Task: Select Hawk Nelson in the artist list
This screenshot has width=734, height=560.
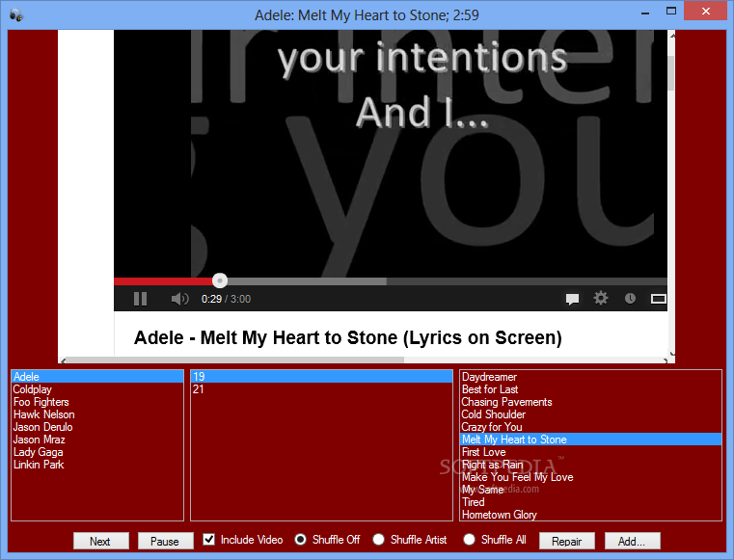Action: (97, 414)
